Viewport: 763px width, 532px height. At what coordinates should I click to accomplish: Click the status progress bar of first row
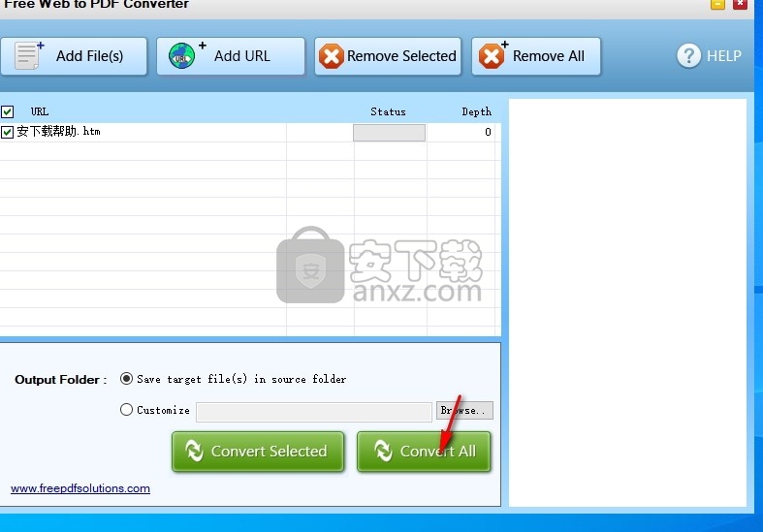point(390,132)
